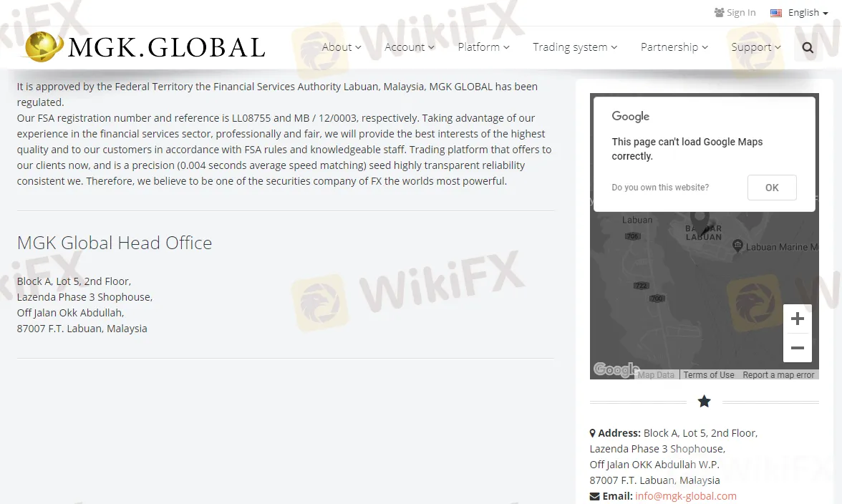Open the Trading system menu
Screen dimensions: 842x504
[574, 47]
